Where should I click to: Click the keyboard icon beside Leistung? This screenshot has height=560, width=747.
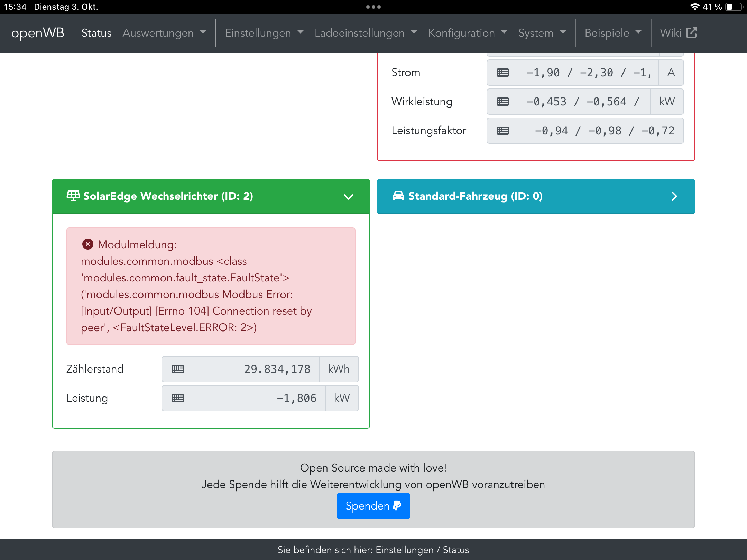coord(177,398)
